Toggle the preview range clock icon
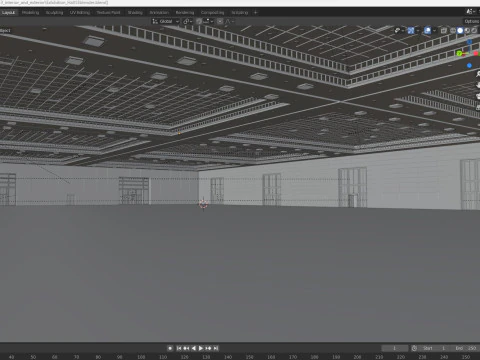The image size is (480, 360). coord(414,348)
